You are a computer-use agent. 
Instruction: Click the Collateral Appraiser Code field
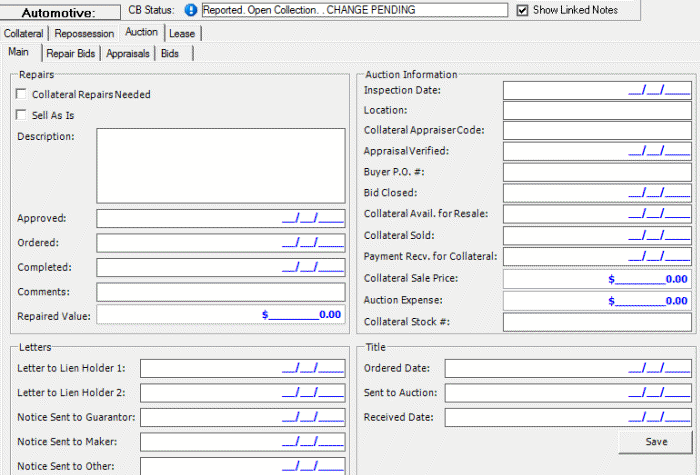pos(597,131)
